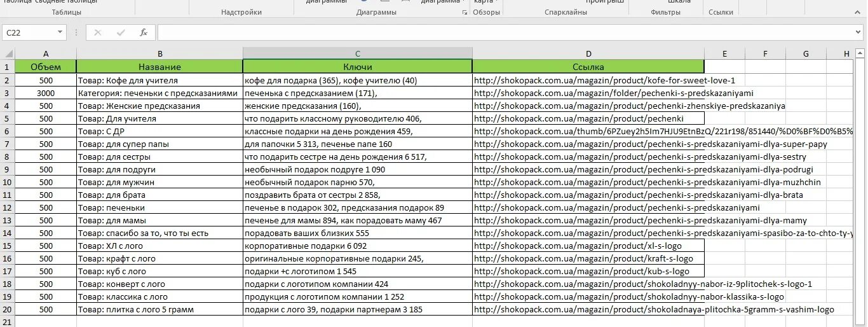868x327 pixels.
Task: Click the Cancel X icon in formula bar
Action: (x=98, y=32)
